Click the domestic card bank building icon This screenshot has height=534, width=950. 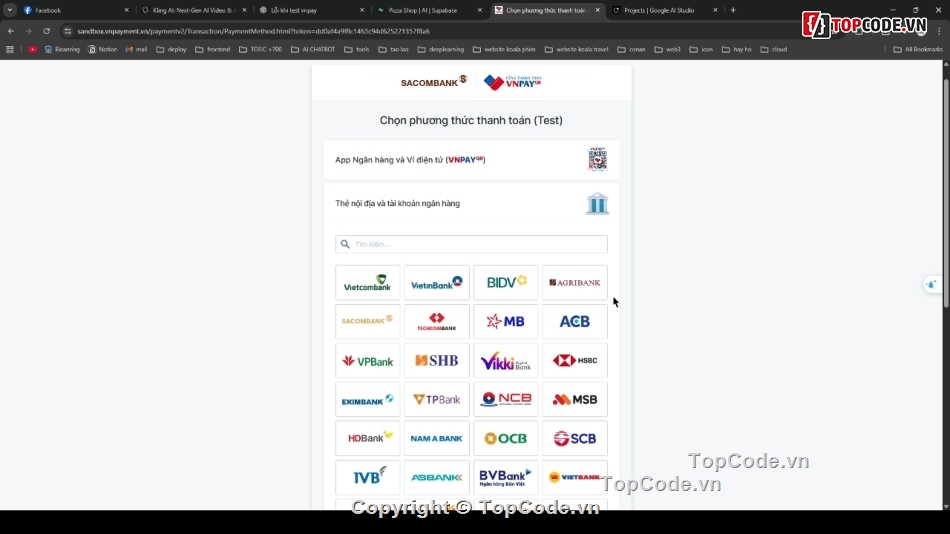(597, 204)
